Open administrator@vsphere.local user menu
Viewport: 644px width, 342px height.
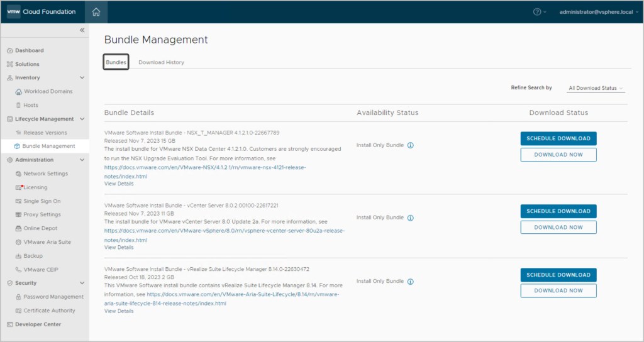coord(596,12)
